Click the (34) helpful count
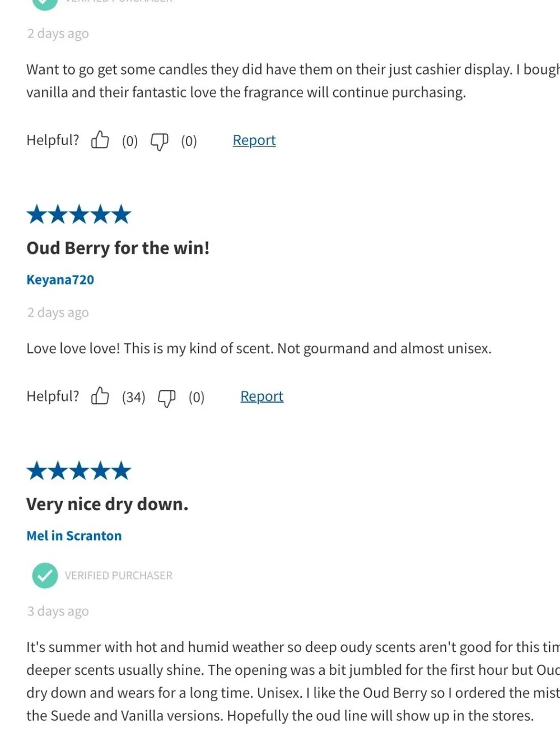 click(133, 397)
